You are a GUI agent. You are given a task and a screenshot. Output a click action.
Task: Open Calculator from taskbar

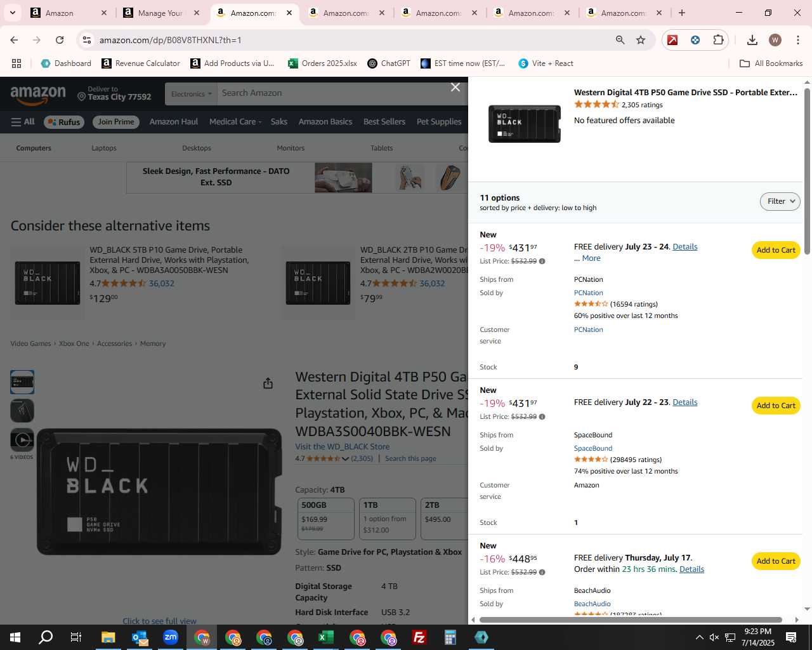[x=450, y=637]
